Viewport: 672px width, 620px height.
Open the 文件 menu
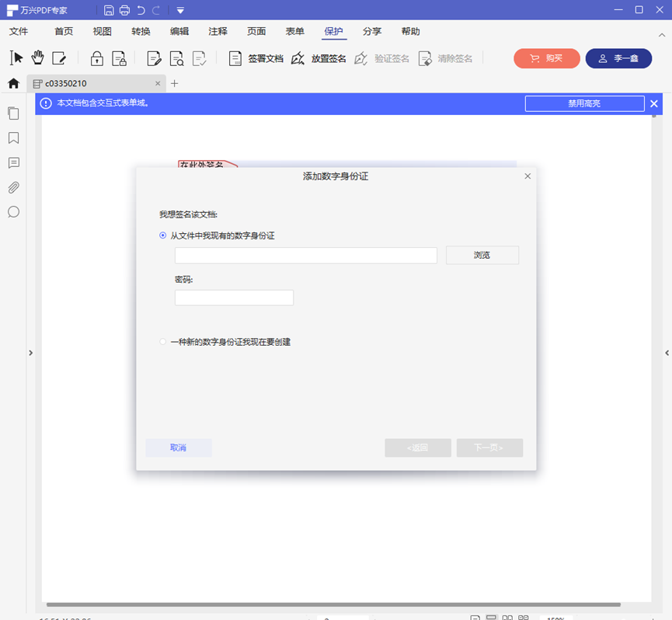point(19,31)
